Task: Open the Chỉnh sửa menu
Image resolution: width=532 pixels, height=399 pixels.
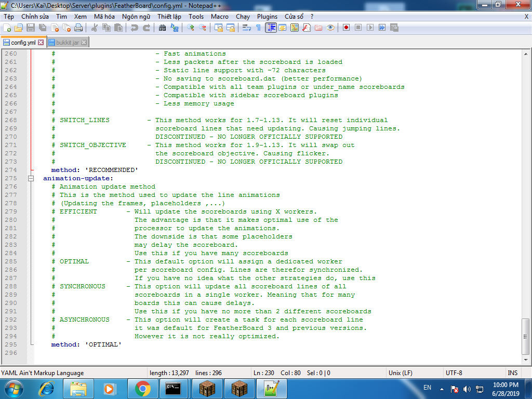Action: (x=35, y=17)
